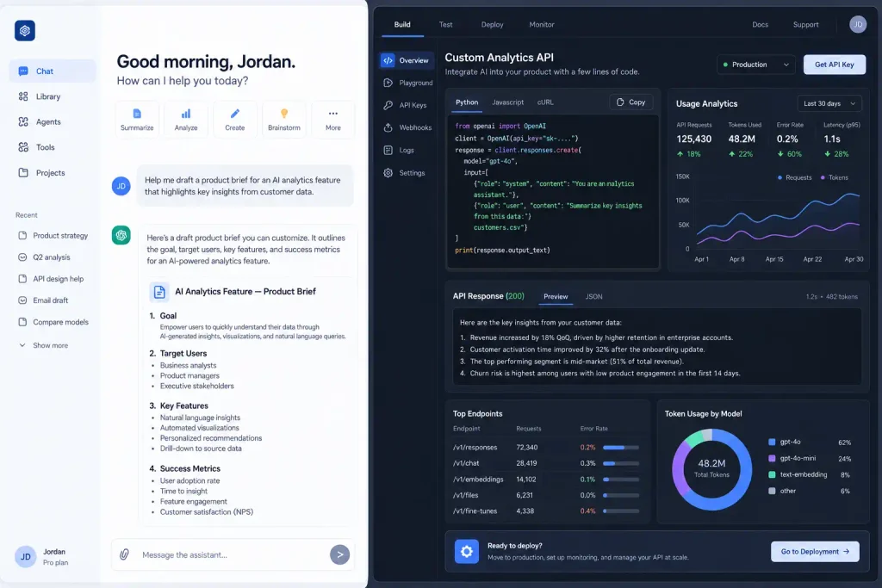Click the JD avatar next to user message
Screen dimensions: 882x588
tap(121, 186)
